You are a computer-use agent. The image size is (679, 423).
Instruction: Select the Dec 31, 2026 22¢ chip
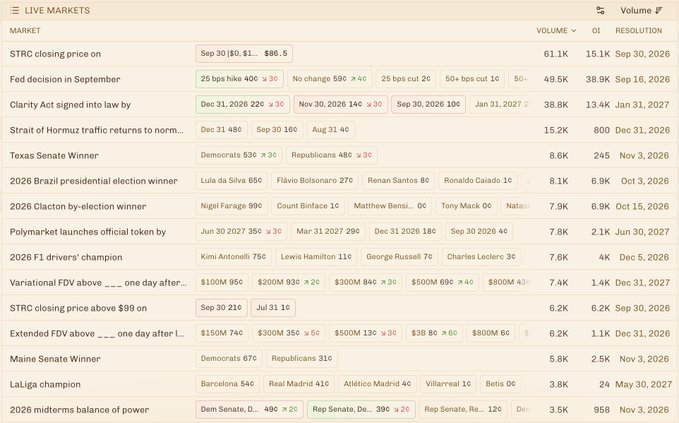tap(242, 104)
